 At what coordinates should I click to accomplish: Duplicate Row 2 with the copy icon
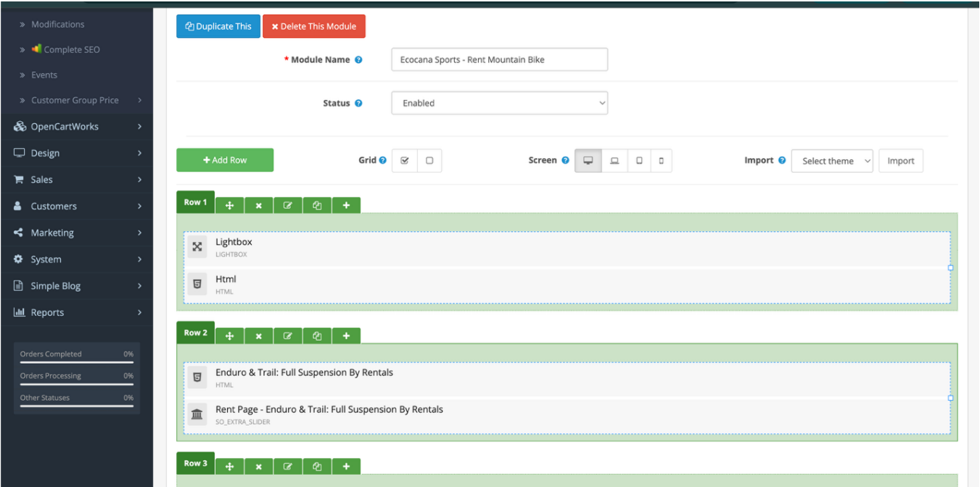tap(317, 336)
